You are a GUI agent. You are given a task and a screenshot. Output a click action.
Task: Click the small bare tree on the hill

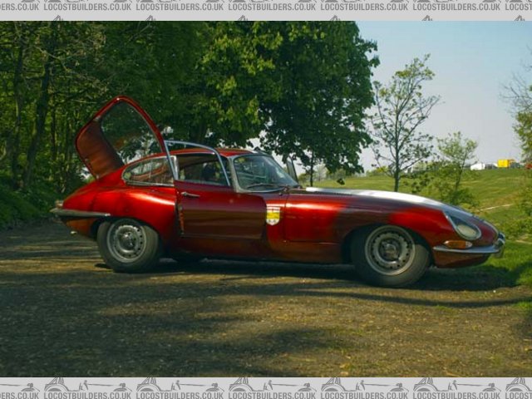pyautogui.click(x=401, y=116)
